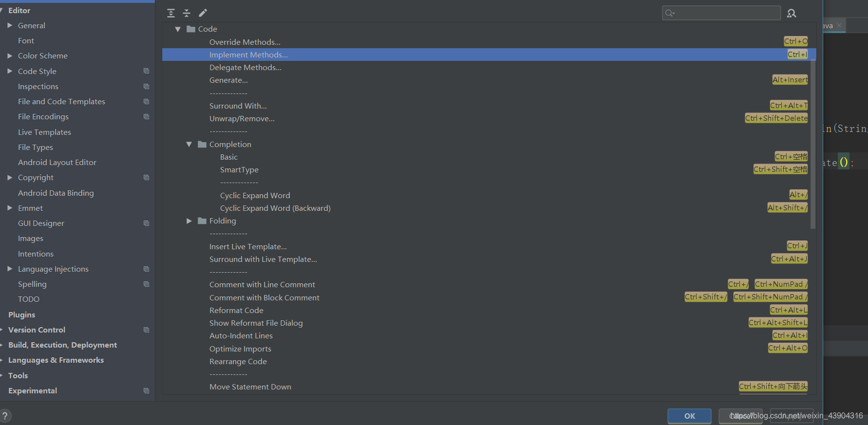The height and width of the screenshot is (425, 868).
Task: Open the TODO settings page
Action: (29, 299)
